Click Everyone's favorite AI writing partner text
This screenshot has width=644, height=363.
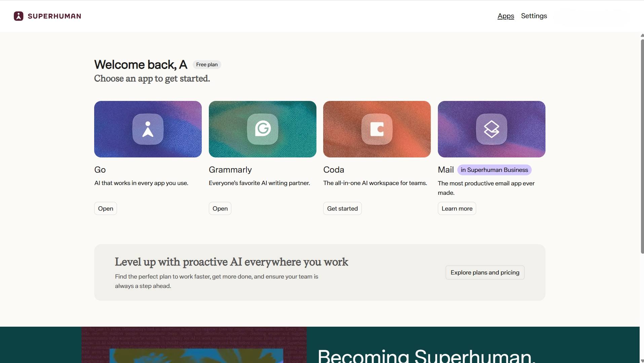[x=259, y=183]
